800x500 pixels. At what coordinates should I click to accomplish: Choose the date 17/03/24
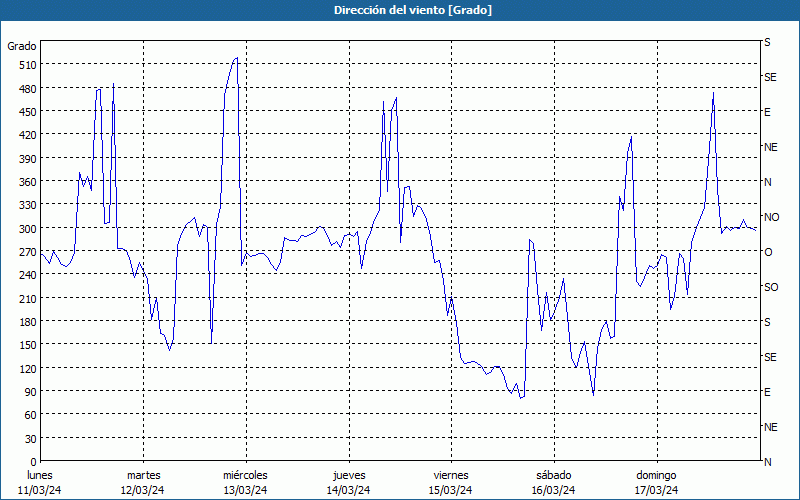tap(657, 490)
